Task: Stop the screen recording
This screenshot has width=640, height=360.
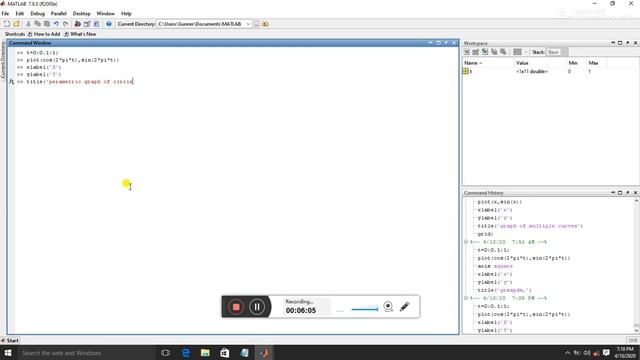Action: pos(236,307)
